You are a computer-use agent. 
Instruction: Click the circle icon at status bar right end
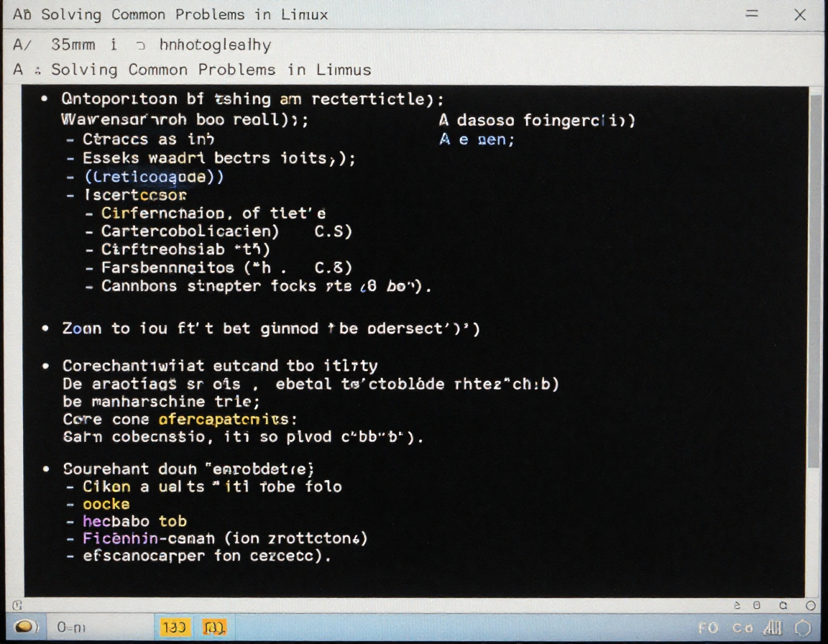click(x=811, y=606)
